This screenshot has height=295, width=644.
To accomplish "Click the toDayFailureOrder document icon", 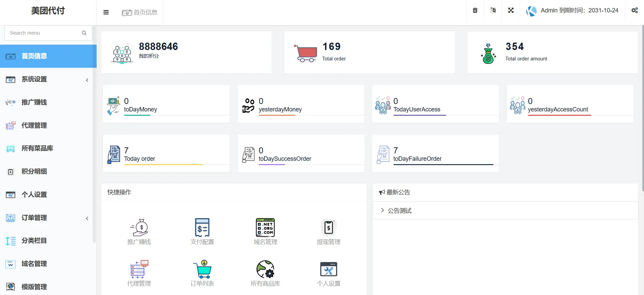I will (383, 155).
